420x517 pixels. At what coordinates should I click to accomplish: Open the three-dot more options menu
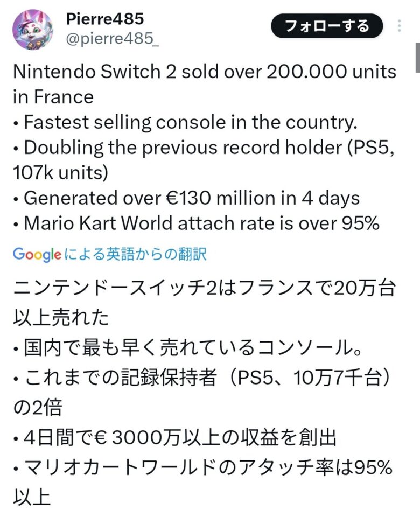coord(399,26)
